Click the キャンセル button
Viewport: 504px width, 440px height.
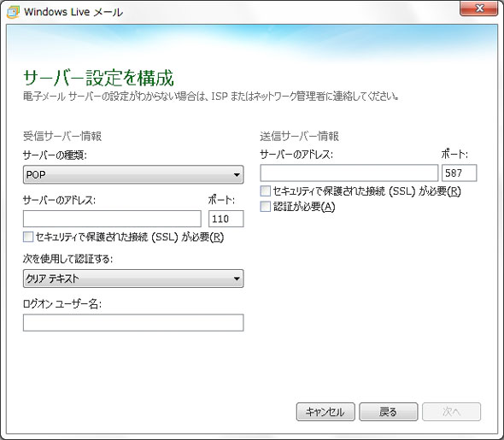(325, 412)
